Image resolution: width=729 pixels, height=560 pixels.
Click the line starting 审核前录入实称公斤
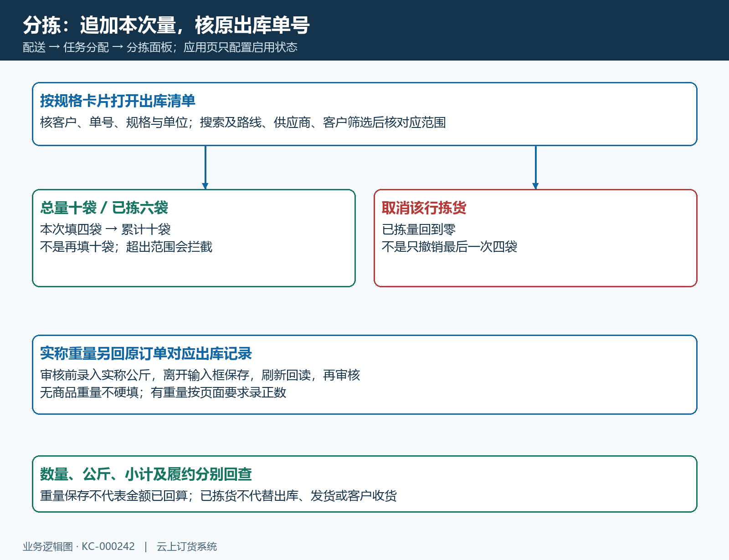(200, 375)
